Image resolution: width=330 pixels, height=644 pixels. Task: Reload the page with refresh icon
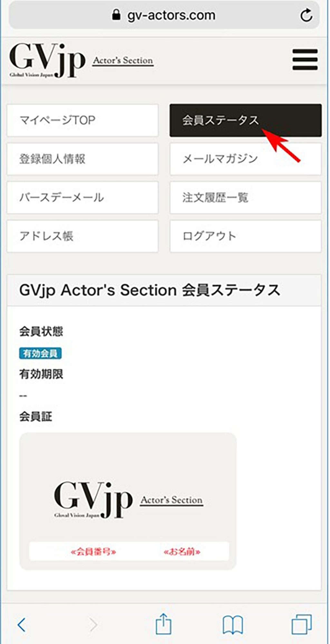306,15
